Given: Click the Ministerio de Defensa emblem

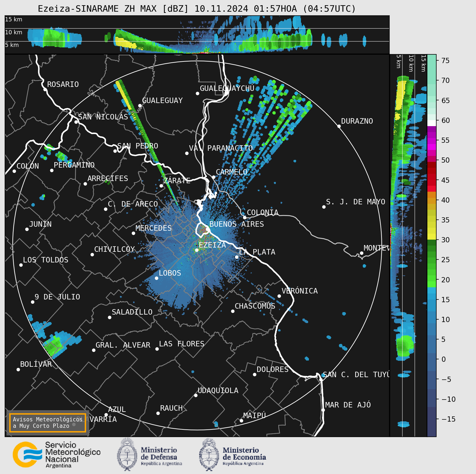Looking at the screenshot, I should [127, 454].
